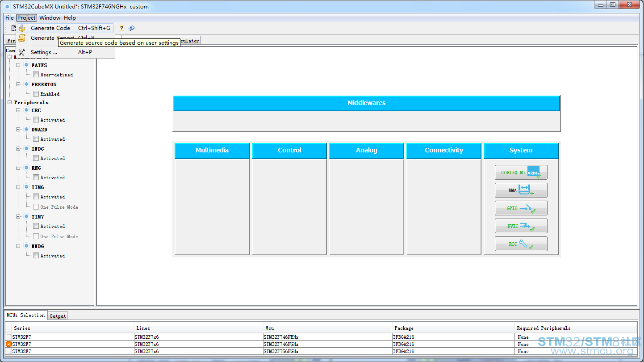Viewport: 644px width, 362px height.
Task: Click the TIM6 blue cube icon
Action: pos(26,187)
